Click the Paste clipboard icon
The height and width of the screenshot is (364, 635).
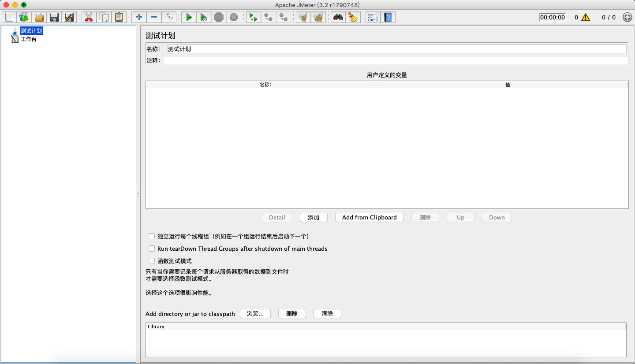[x=119, y=17]
